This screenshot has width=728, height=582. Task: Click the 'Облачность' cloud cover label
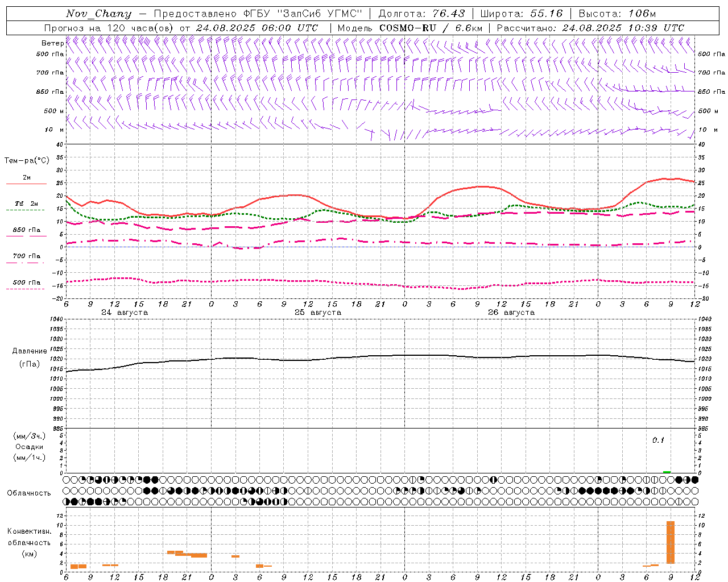(x=29, y=493)
